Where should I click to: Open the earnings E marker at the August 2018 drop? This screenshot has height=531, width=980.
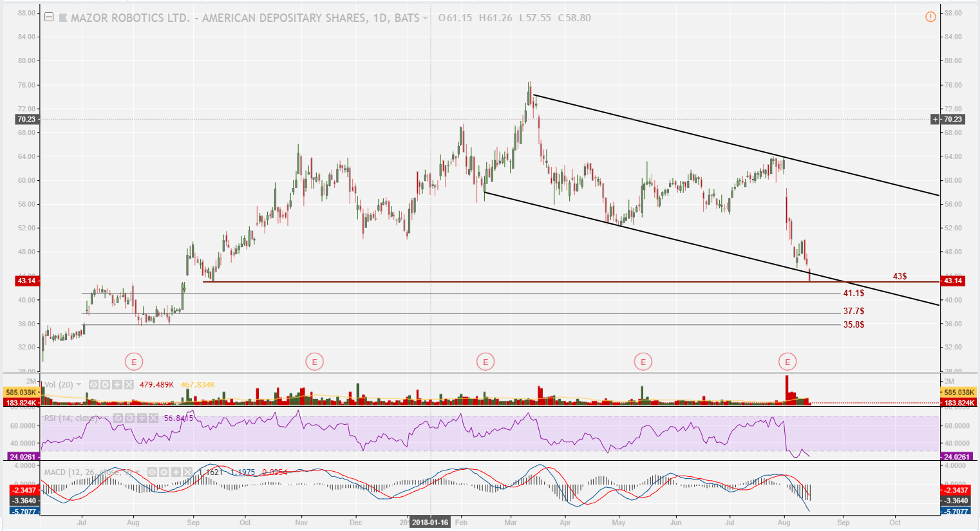[x=787, y=362]
